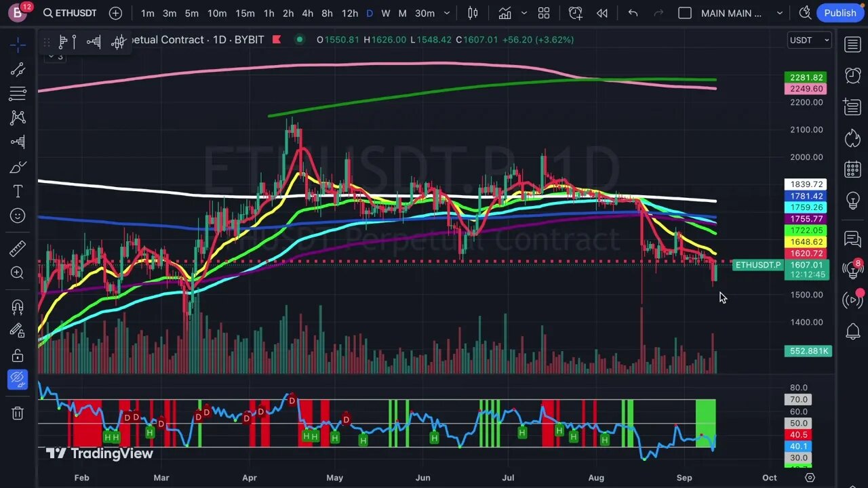Image resolution: width=868 pixels, height=488 pixels.
Task: Select the trend line drawing tool
Action: (18, 69)
